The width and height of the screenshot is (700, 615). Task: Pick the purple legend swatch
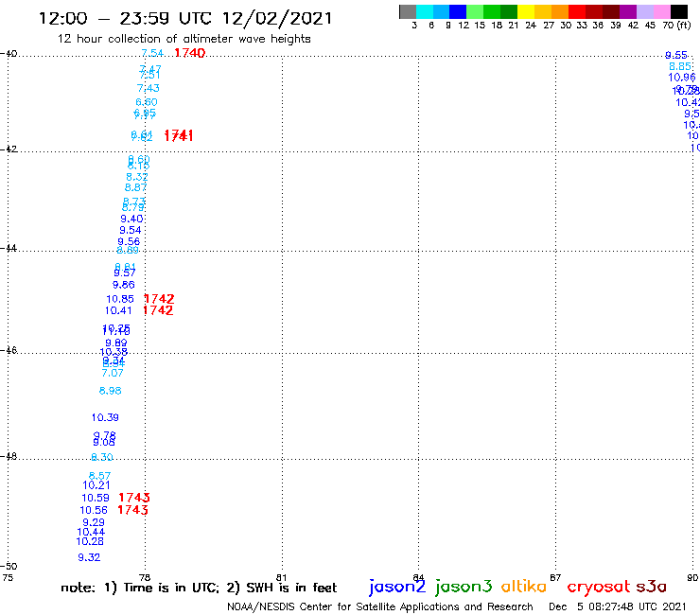(628, 11)
